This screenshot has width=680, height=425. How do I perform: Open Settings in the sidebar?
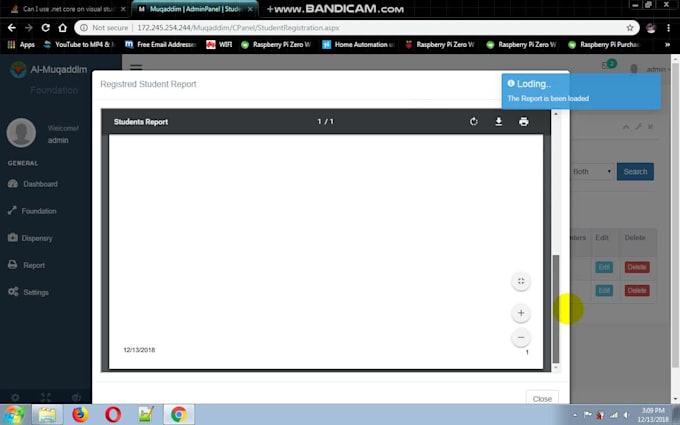(x=28, y=292)
